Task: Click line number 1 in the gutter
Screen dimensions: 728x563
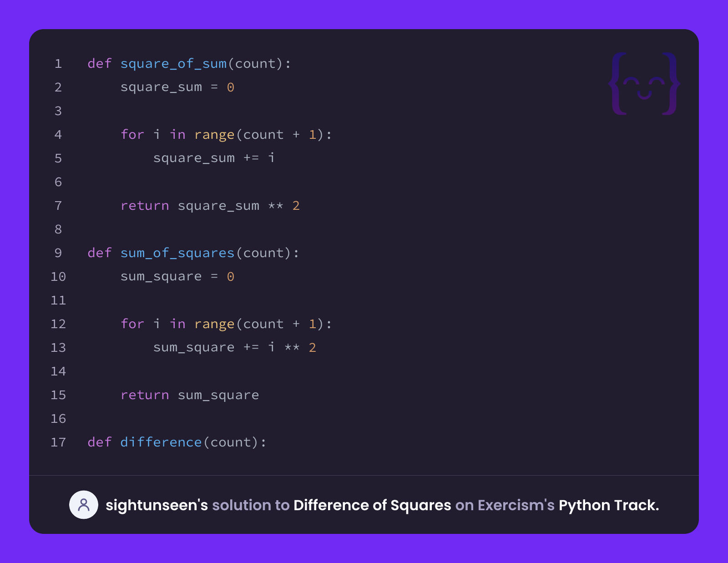Action: pos(58,64)
